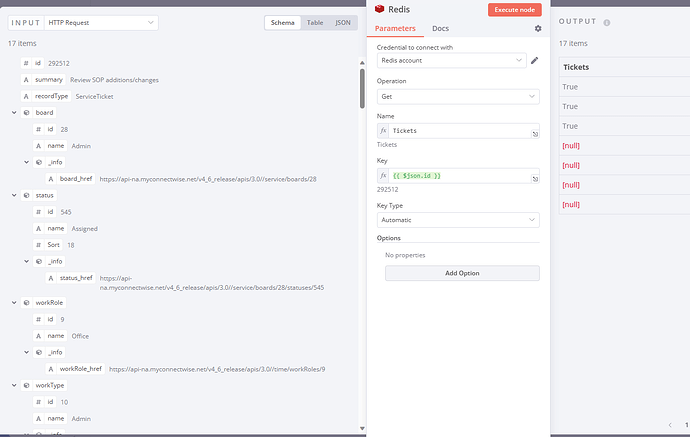
Task: Edit Redis credential with the pencil icon
Action: [534, 60]
